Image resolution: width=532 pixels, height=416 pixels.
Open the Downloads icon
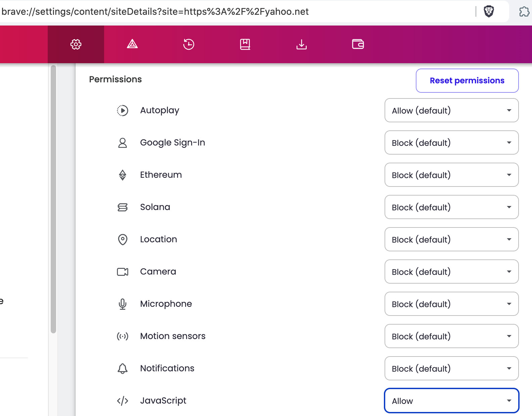(x=302, y=44)
